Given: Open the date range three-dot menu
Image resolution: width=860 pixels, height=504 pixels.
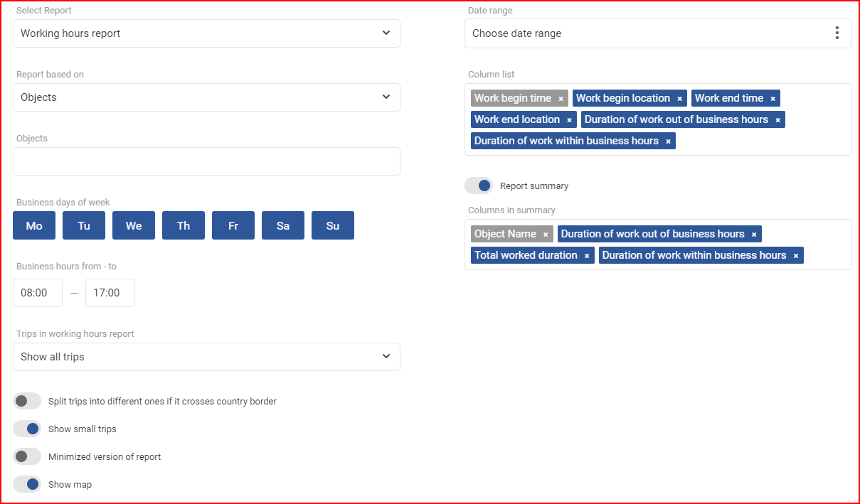Looking at the screenshot, I should click(x=837, y=33).
